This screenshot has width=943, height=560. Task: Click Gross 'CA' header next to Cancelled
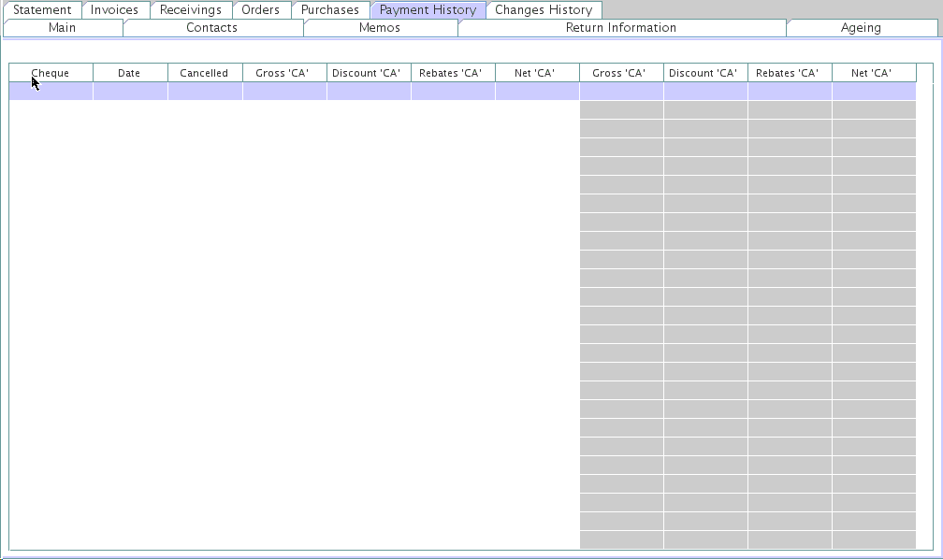point(283,73)
